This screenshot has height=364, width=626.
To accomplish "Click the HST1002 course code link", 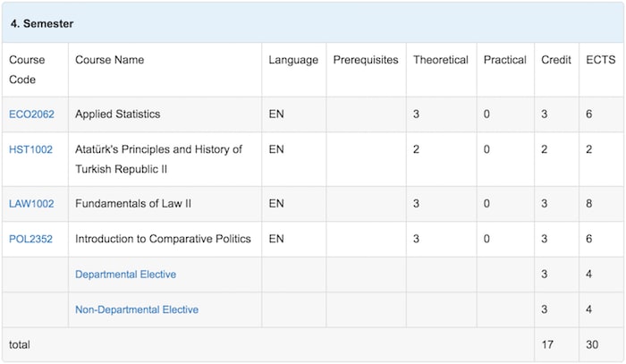I will tap(30, 150).
